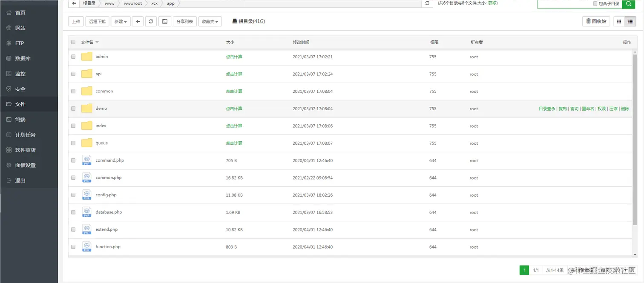Open 计划任务 in the sidebar
Screen dimensions: 644x283
pos(29,135)
